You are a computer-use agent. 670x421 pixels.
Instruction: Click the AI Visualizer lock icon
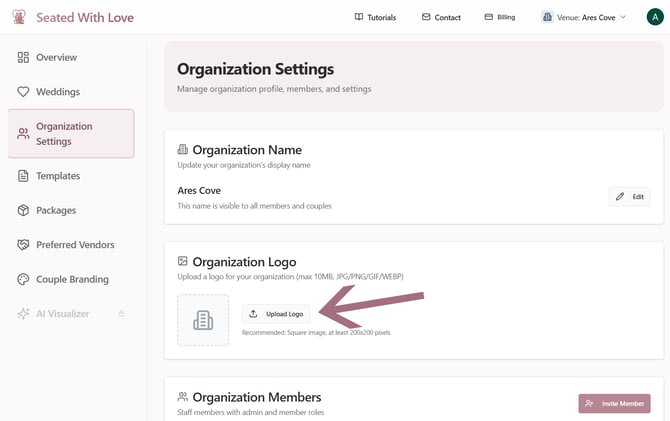tap(121, 314)
